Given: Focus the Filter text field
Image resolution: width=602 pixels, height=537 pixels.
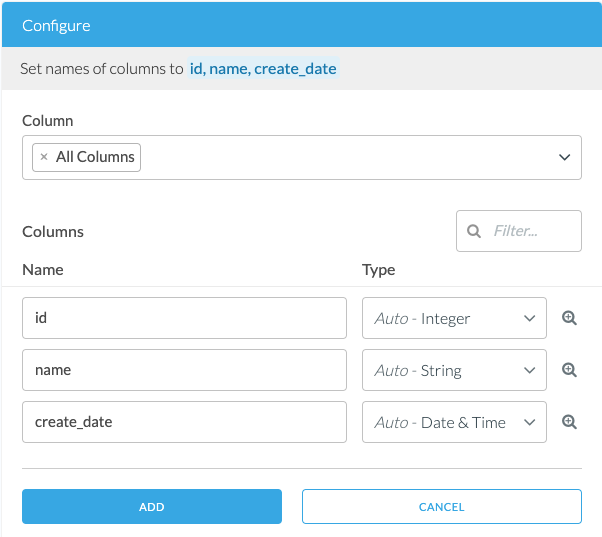Looking at the screenshot, I should (532, 231).
